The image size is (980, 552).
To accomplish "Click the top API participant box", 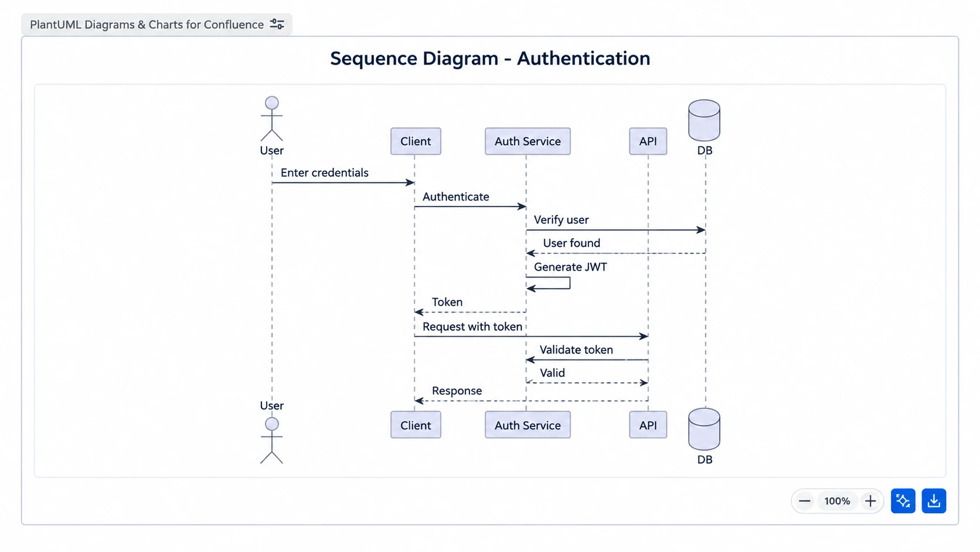I will (648, 141).
